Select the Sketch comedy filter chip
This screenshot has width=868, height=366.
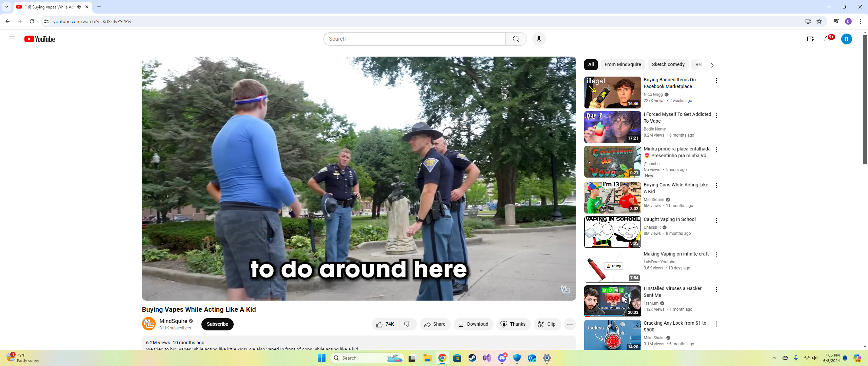pos(668,64)
